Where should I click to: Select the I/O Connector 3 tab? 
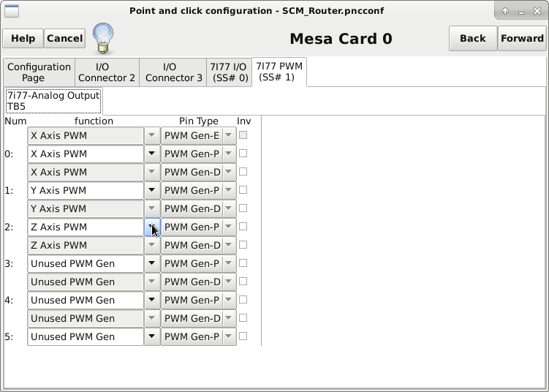coord(173,72)
